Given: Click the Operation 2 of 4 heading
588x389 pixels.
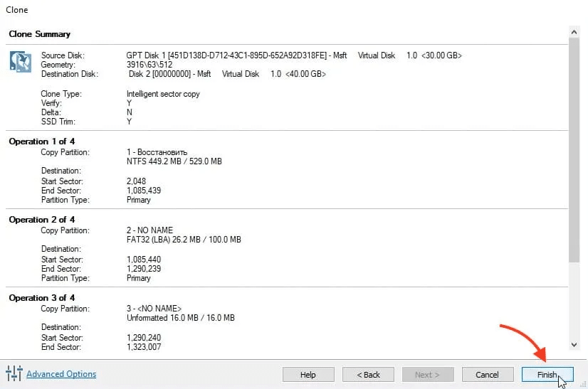Looking at the screenshot, I should [42, 220].
